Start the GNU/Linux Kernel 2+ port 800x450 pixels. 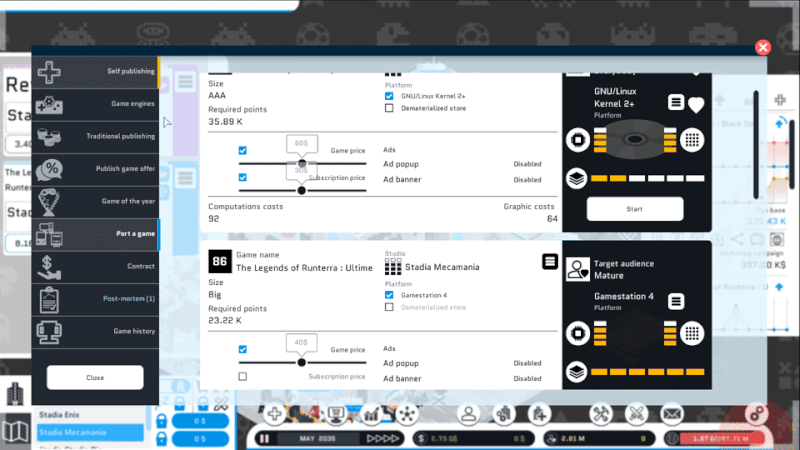click(635, 209)
